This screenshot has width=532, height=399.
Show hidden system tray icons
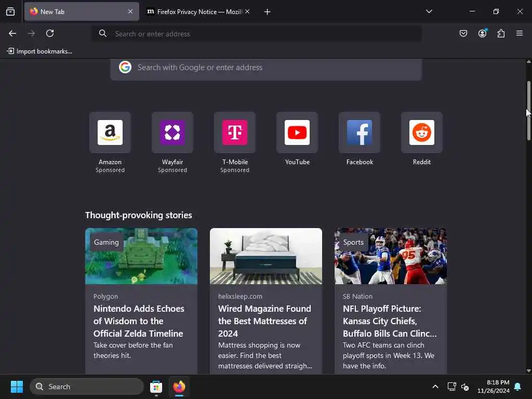coord(435,387)
